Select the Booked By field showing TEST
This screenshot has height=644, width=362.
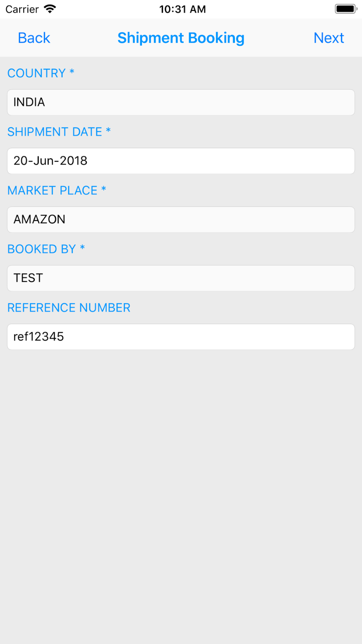coord(181,278)
